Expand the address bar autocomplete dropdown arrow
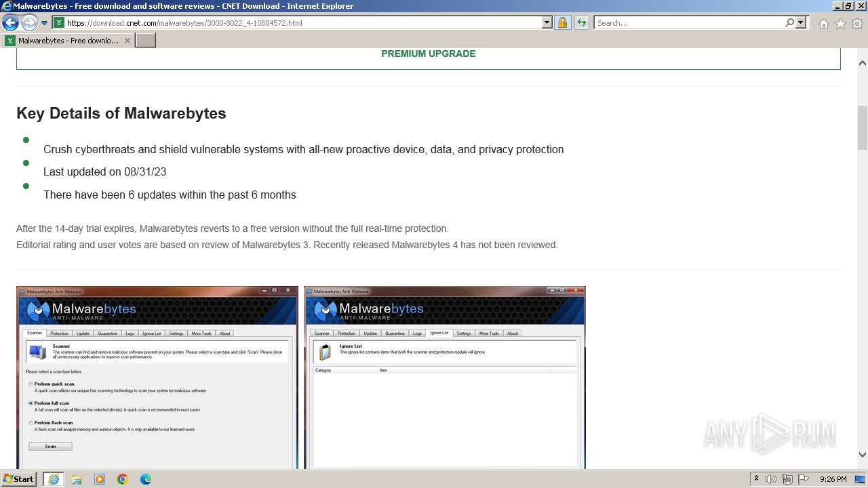Viewport: 868px width, 488px height. [547, 22]
